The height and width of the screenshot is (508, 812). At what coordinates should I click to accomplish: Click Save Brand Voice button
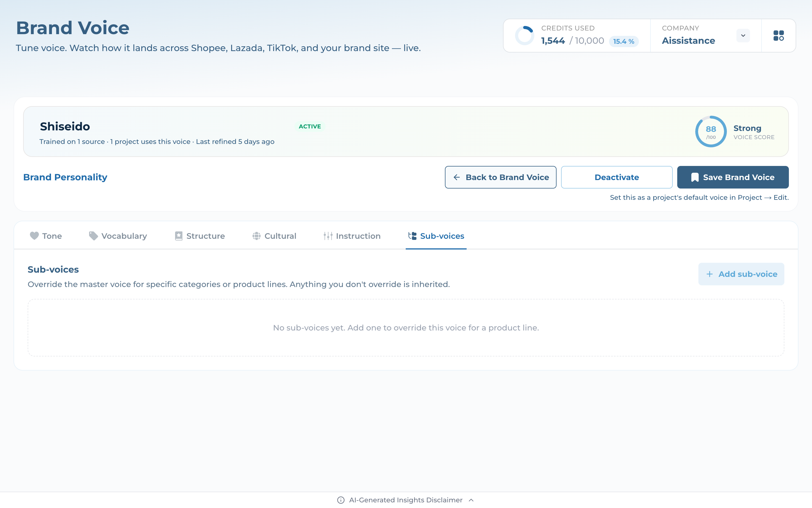coord(732,177)
